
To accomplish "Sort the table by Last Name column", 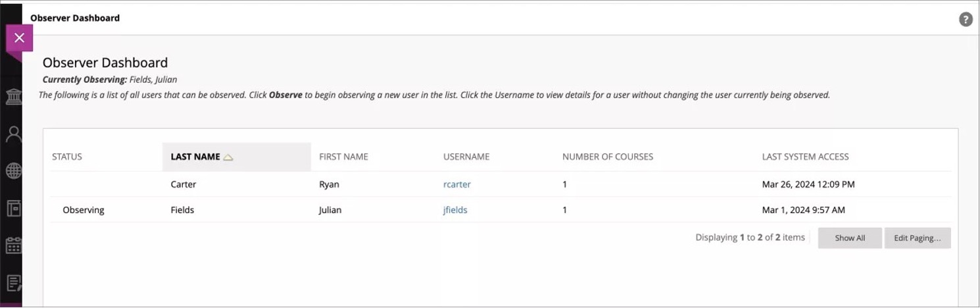I will pyautogui.click(x=195, y=157).
